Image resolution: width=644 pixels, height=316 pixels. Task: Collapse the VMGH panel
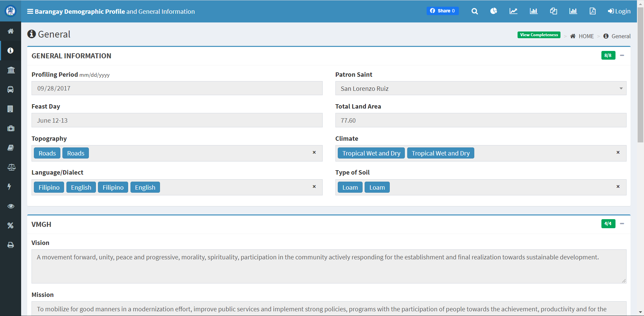622,224
